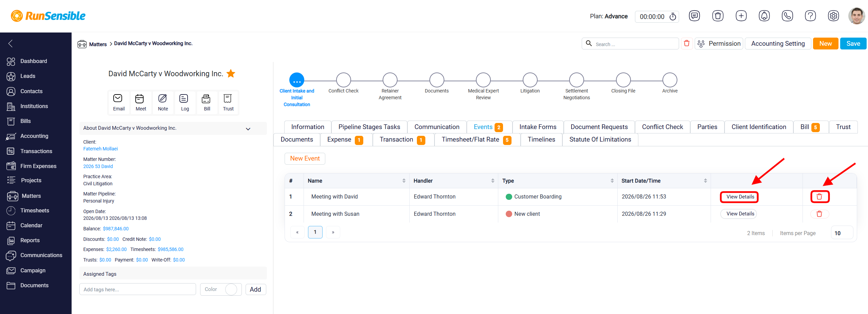Select the Litigation pipeline stage circle

(530, 80)
